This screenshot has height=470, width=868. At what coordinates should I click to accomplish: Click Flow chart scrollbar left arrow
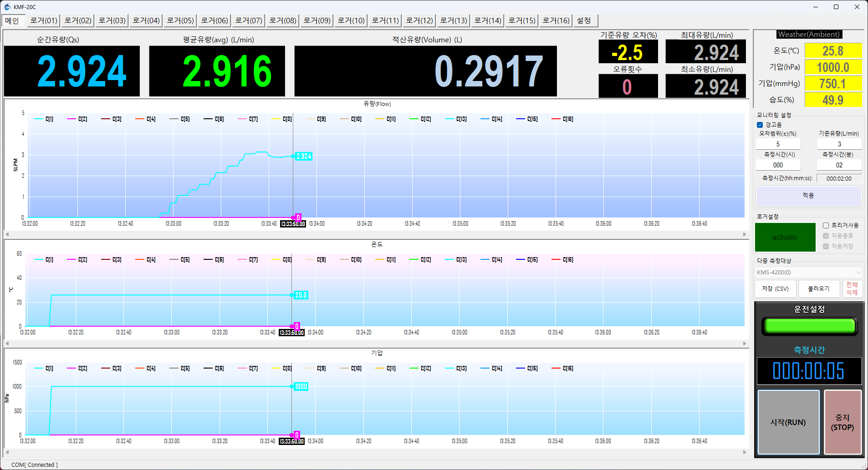(x=7, y=234)
